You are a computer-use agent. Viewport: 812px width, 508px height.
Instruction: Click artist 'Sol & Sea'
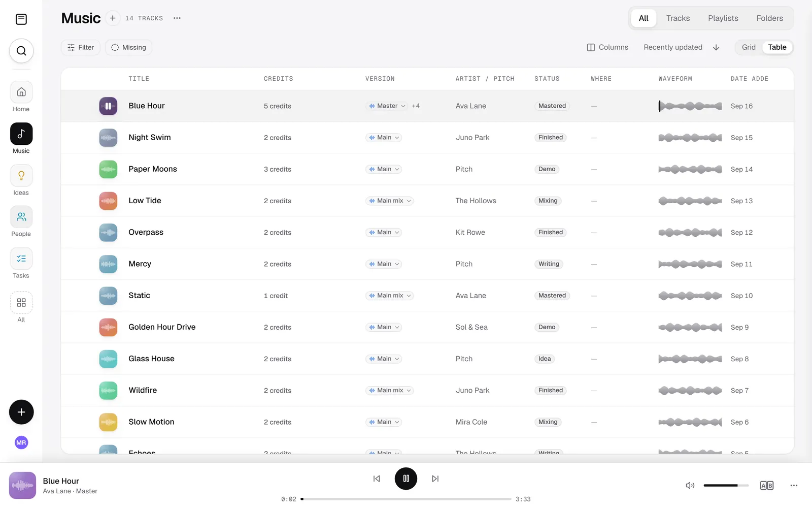tap(471, 327)
